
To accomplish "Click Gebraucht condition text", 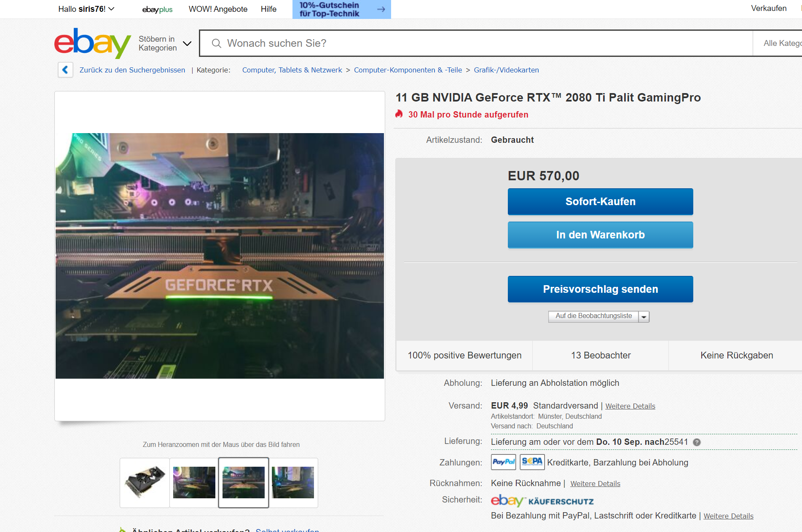I will [512, 140].
